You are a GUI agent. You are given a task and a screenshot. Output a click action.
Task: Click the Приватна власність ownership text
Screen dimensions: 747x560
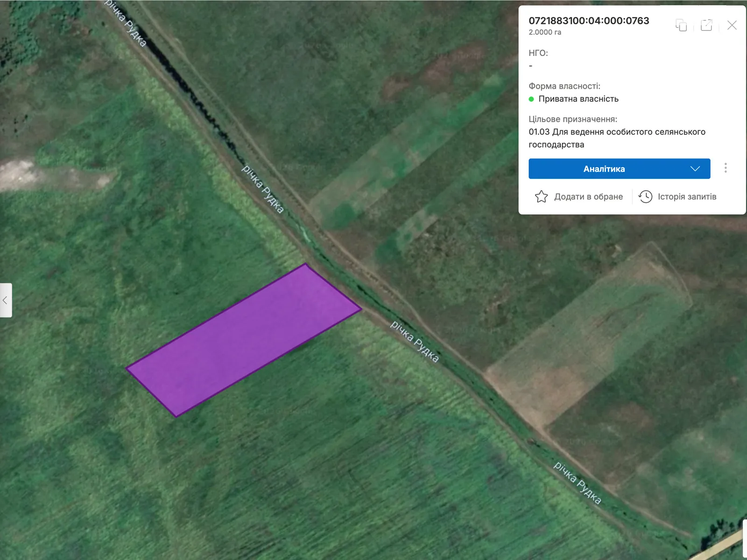point(578,99)
